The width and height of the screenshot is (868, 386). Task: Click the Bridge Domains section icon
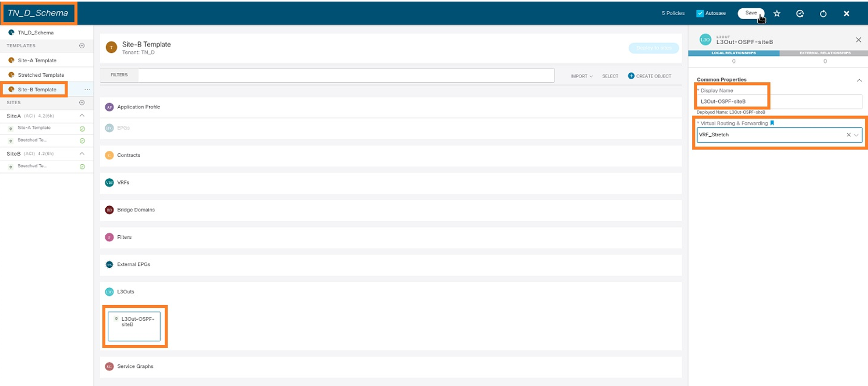pyautogui.click(x=109, y=210)
